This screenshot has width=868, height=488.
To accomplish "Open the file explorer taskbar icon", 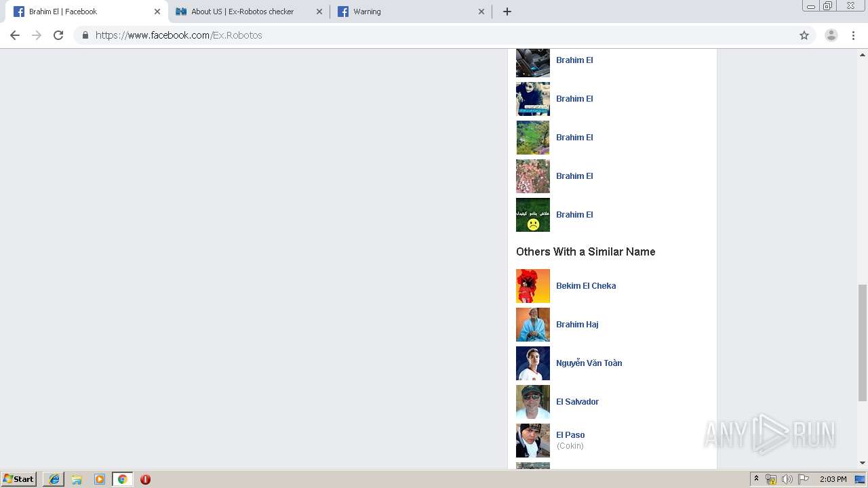I will (x=77, y=479).
